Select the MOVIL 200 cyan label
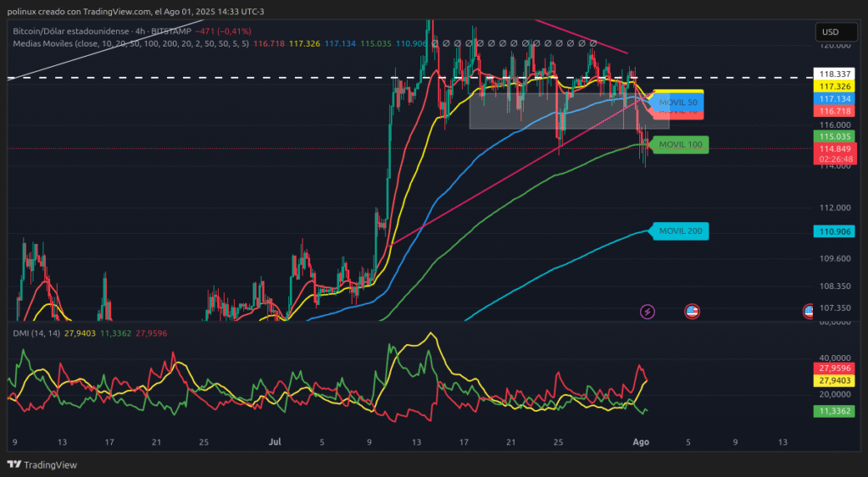The image size is (868, 477). click(681, 230)
